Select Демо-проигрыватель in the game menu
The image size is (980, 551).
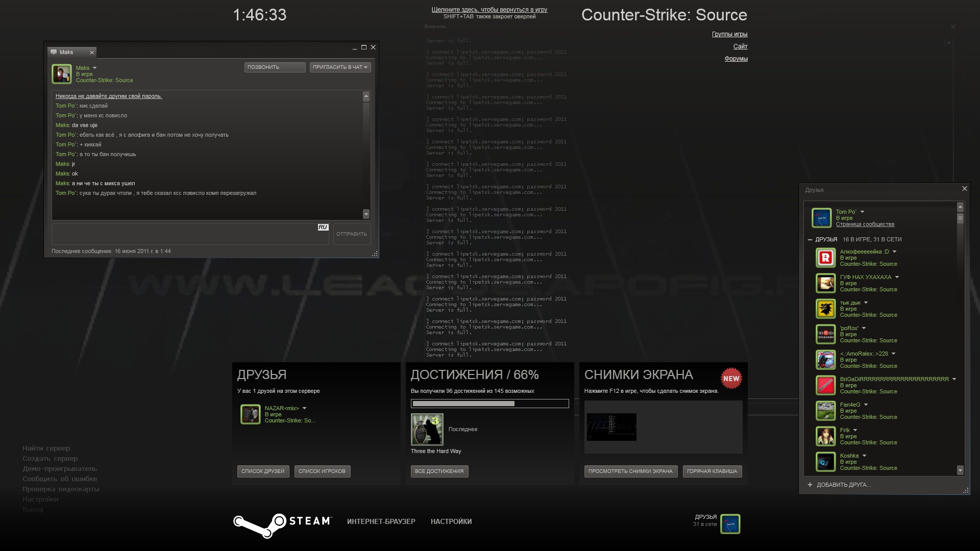point(60,469)
